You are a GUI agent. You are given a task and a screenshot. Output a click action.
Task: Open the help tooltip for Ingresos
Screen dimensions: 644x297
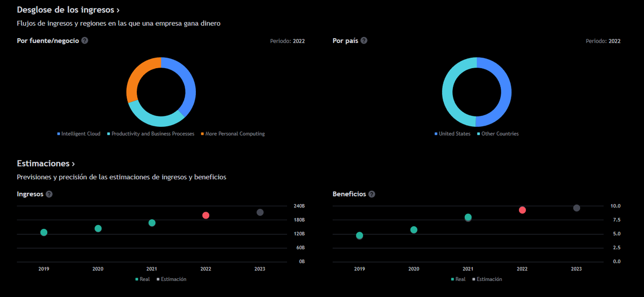tap(49, 194)
